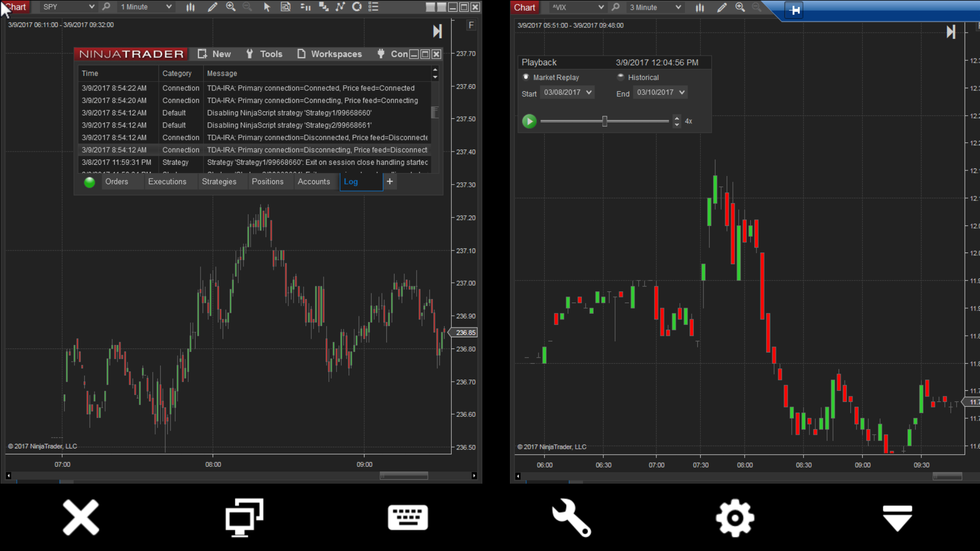Select the drawing pencil tool on SPY chart
Image resolution: width=980 pixels, height=551 pixels.
pyautogui.click(x=212, y=7)
